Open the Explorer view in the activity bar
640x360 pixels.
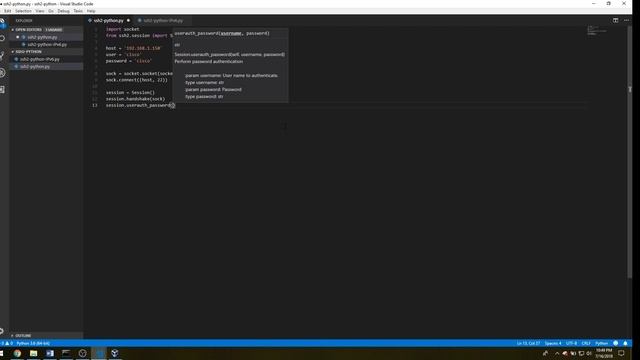2,22
